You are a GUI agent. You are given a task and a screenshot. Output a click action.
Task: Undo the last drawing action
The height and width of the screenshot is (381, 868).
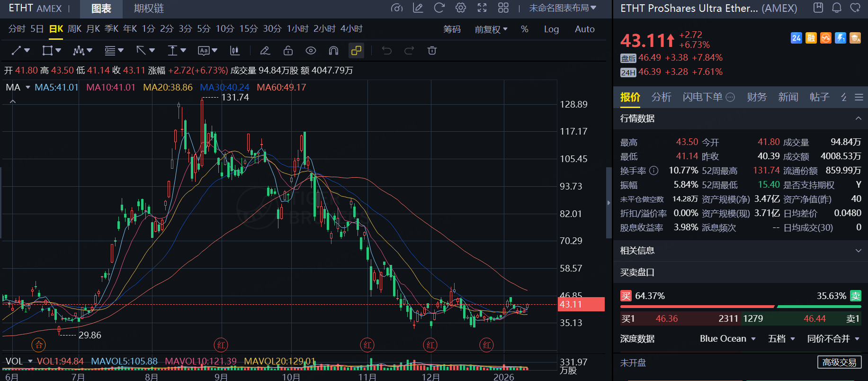click(387, 51)
